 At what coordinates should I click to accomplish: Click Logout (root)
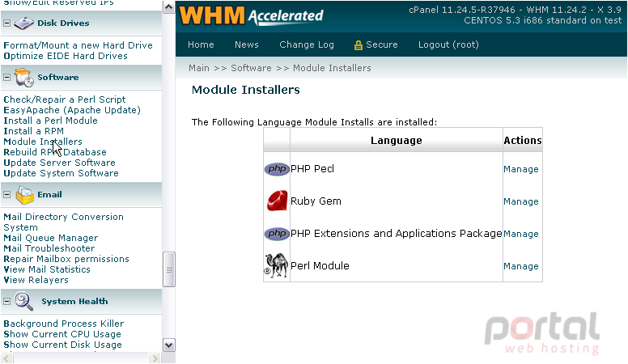tap(448, 44)
